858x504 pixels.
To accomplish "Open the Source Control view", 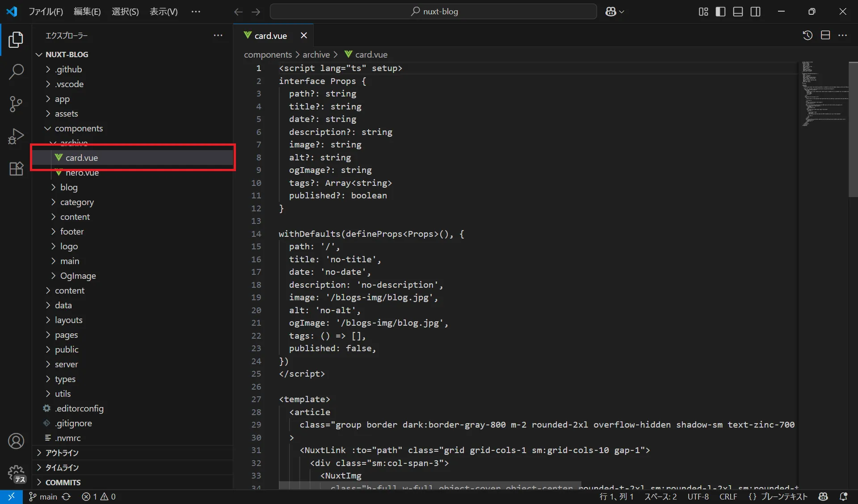I will click(x=16, y=104).
